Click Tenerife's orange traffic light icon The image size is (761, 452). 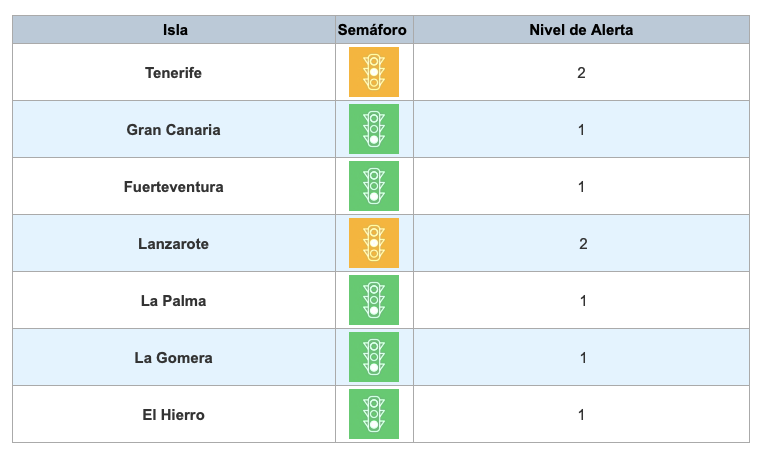(374, 72)
